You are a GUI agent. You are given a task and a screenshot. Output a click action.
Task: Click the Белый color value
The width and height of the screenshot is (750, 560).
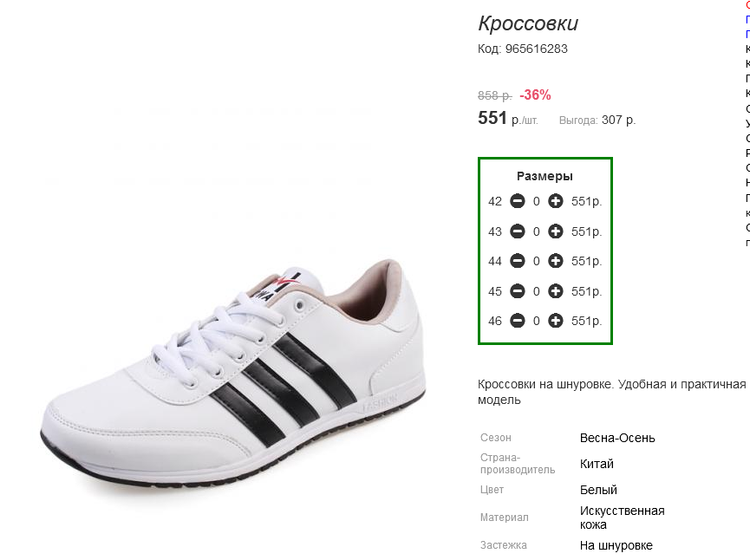(598, 490)
